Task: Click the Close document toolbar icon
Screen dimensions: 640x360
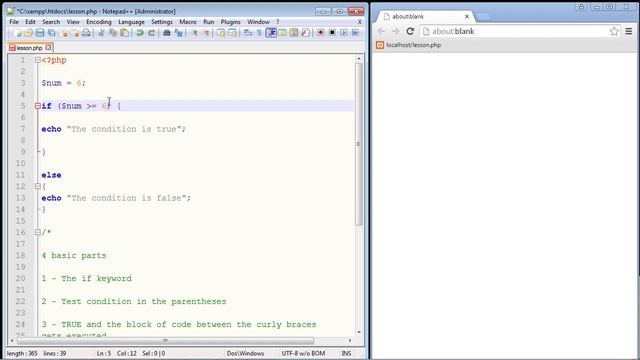Action: click(64, 33)
